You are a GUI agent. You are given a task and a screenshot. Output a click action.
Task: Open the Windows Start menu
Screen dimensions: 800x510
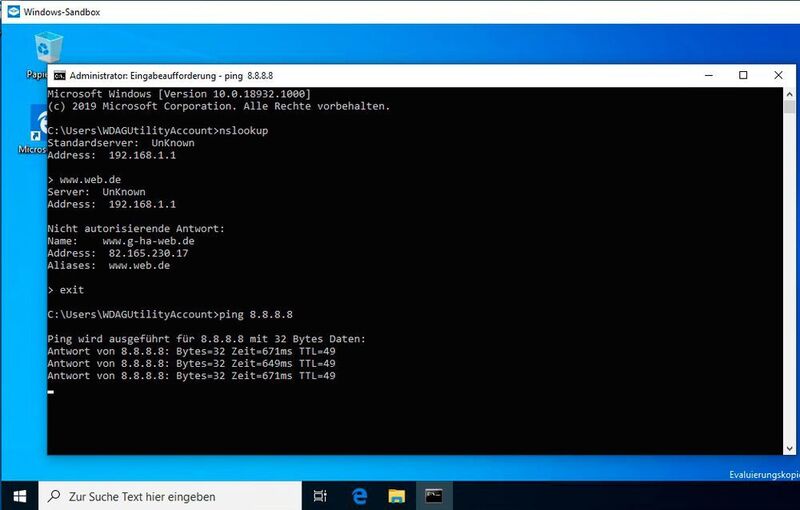pos(20,496)
